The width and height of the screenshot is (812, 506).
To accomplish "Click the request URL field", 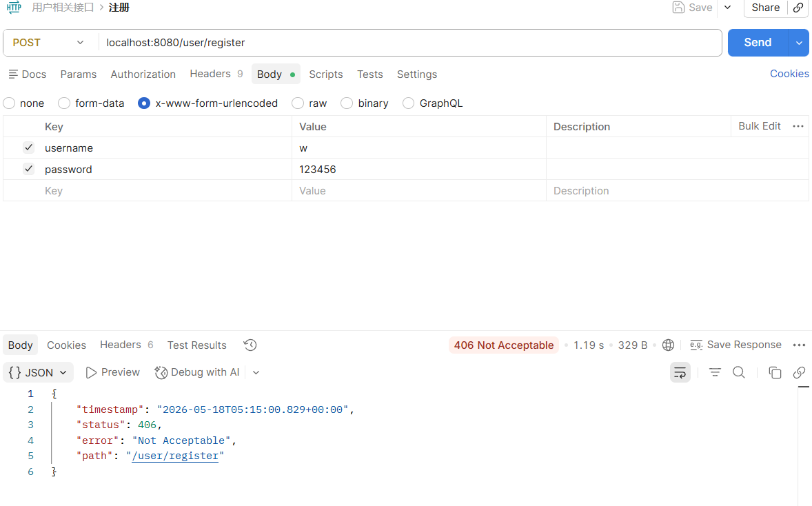I will [409, 43].
